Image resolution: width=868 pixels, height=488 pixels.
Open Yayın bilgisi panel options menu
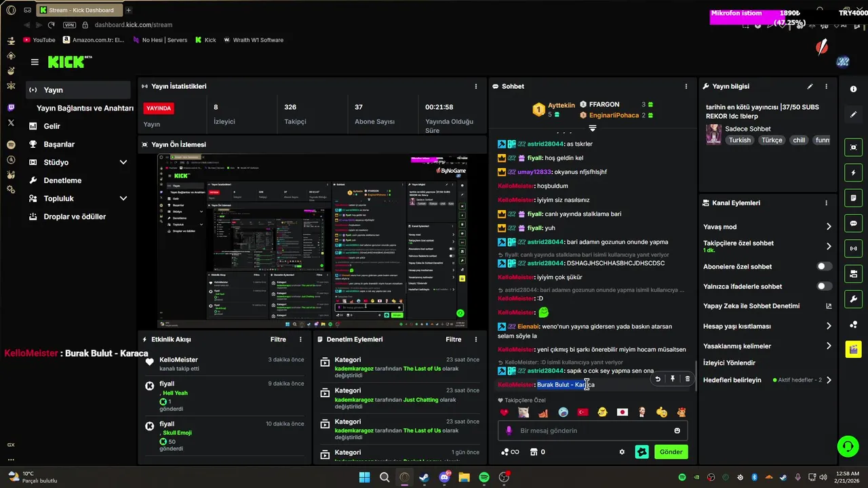[x=826, y=87]
